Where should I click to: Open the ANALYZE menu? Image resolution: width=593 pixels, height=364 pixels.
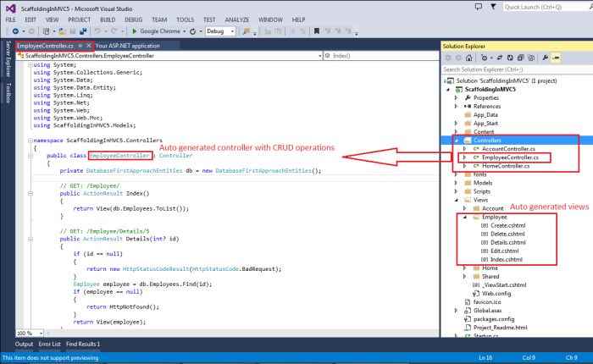pyautogui.click(x=237, y=19)
